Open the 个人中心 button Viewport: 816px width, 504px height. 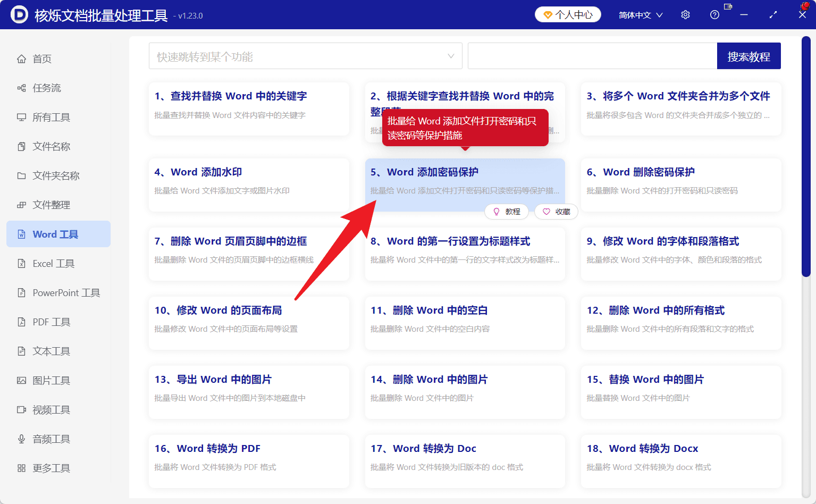click(568, 15)
